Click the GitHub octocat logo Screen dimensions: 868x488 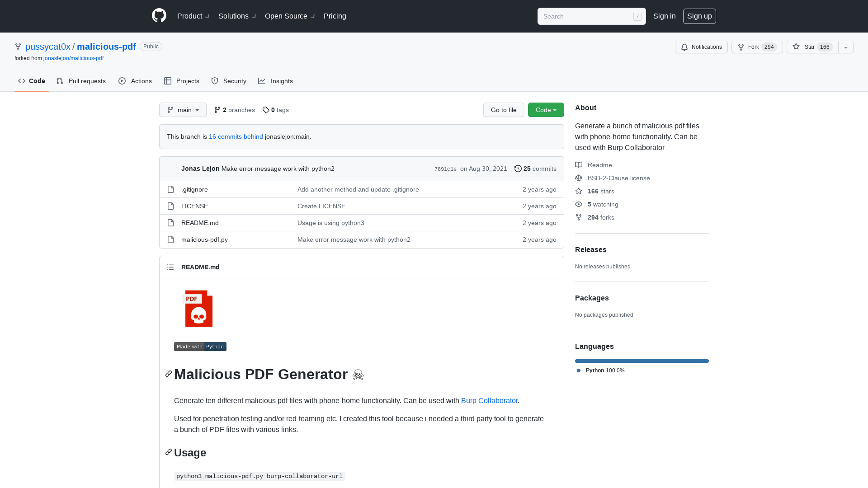159,16
